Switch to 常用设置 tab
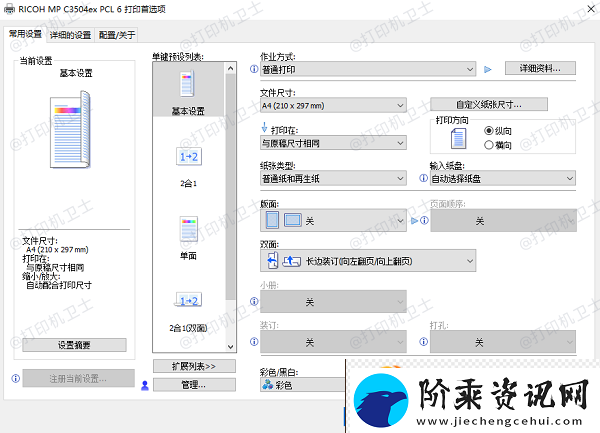The width and height of the screenshot is (600, 433). click(25, 34)
